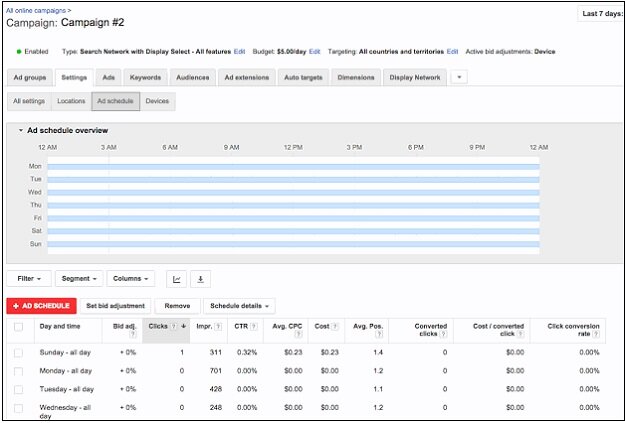Open the Filter dropdown

coord(28,279)
